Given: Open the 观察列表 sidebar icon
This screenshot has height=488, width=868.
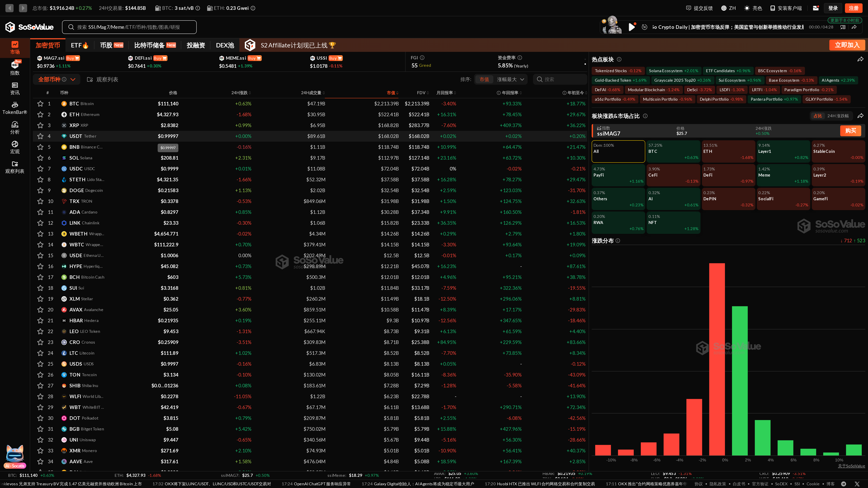Looking at the screenshot, I should tap(15, 167).
